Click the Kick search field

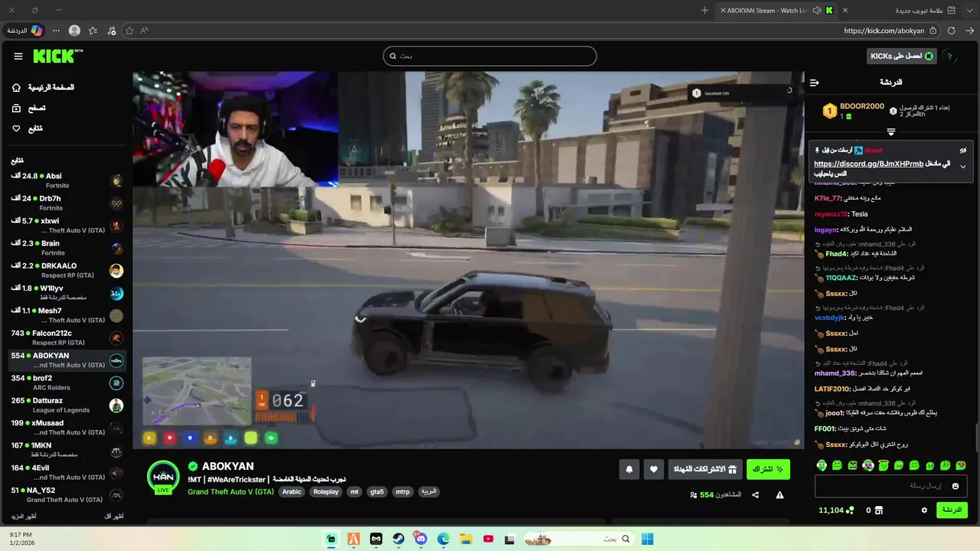pos(490,56)
